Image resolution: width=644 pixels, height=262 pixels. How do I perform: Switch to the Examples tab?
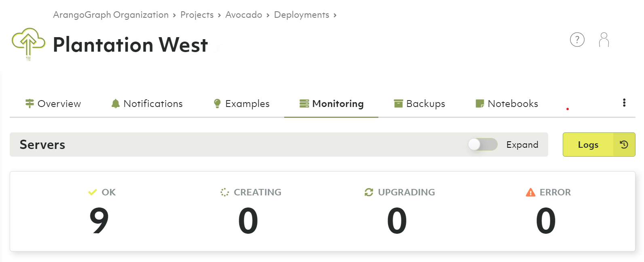pos(241,104)
